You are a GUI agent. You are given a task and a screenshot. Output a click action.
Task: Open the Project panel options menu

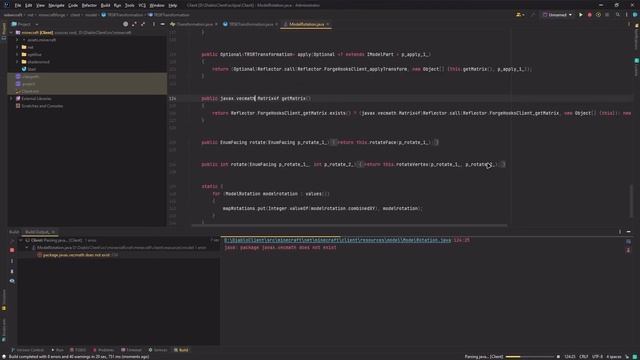(153, 24)
